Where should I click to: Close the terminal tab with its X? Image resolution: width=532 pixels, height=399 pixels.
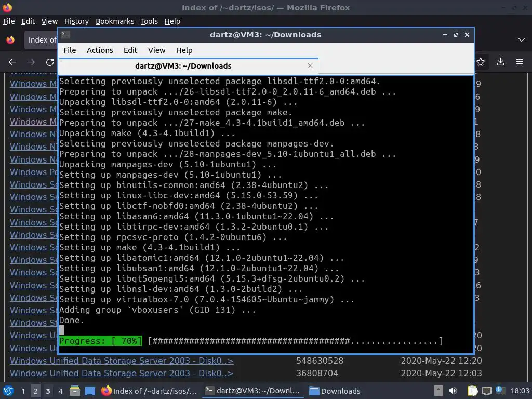(x=310, y=65)
